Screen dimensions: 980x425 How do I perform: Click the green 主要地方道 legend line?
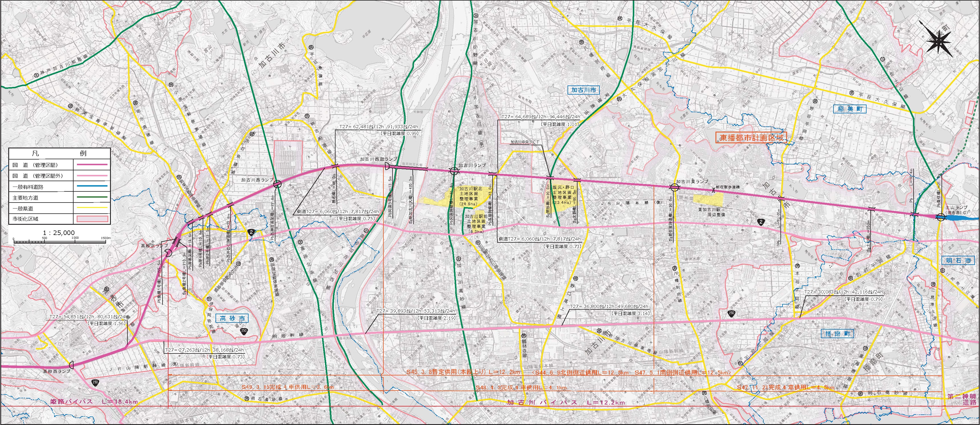[92, 197]
